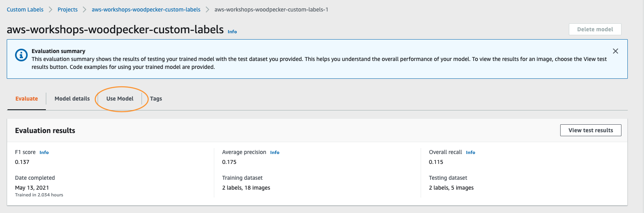This screenshot has width=644, height=213.
Task: Click the Average precision value 0.175
Action: 229,162
